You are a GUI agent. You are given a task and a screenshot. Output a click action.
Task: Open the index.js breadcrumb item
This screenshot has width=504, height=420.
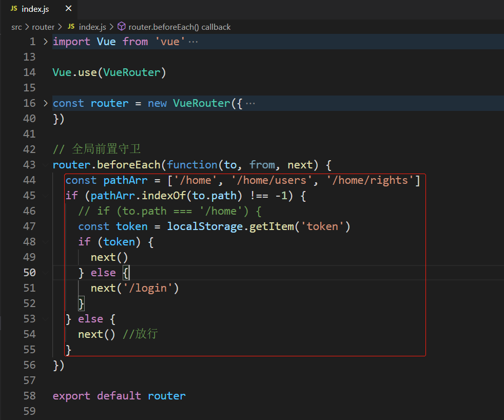(92, 27)
